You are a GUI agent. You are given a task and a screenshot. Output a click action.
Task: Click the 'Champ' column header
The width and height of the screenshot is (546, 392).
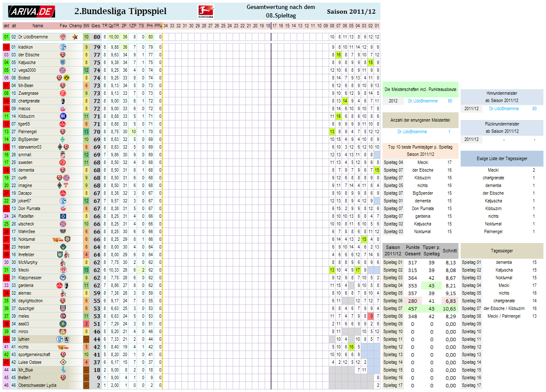click(x=75, y=26)
